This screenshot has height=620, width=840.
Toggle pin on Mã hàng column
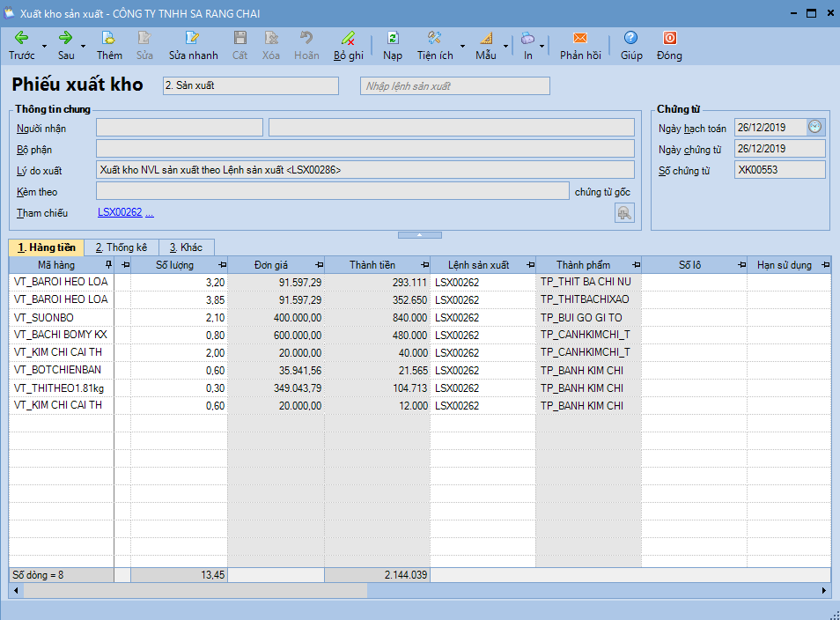coord(108,265)
